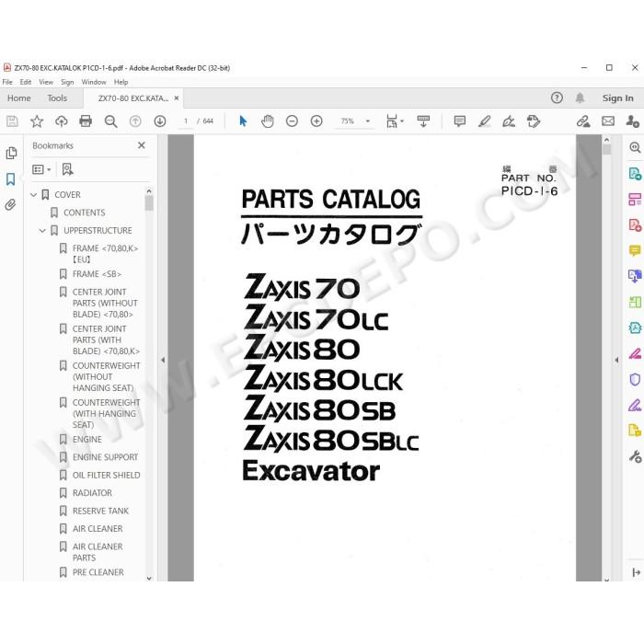Open page thumbnails panel
The image size is (644, 644).
point(11,154)
